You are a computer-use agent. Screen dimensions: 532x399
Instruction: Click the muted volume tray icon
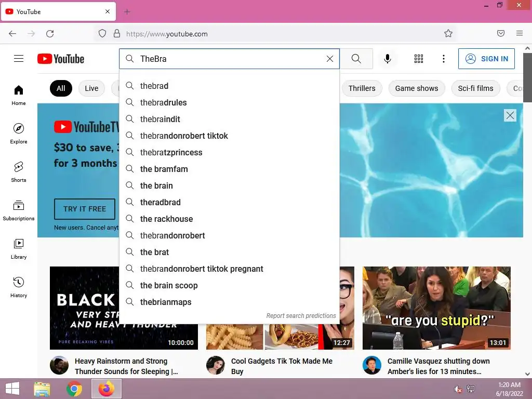pyautogui.click(x=458, y=389)
